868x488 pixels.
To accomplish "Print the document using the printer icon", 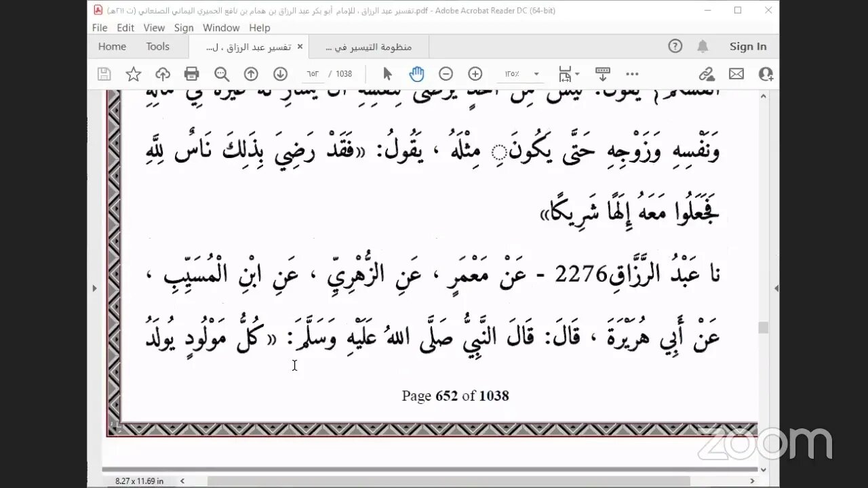I will pyautogui.click(x=192, y=74).
